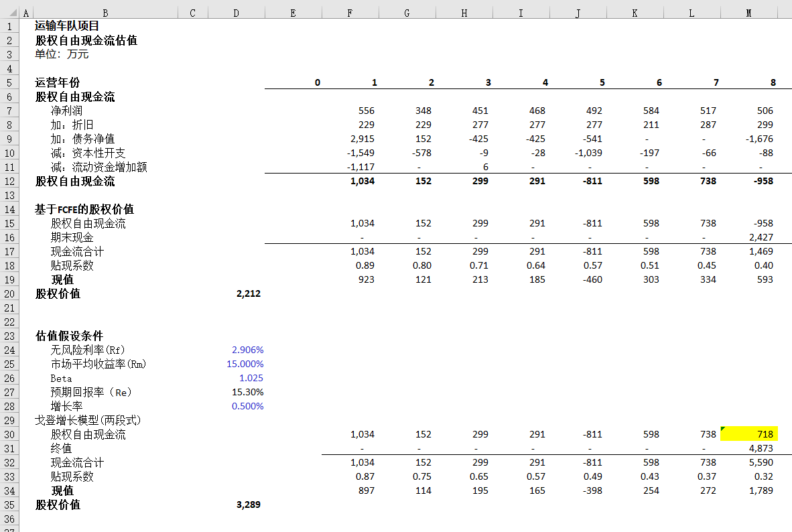This screenshot has height=532, width=792.
Task: Click the 市场平均收益率(Rm) label cell
Action: pos(98,364)
